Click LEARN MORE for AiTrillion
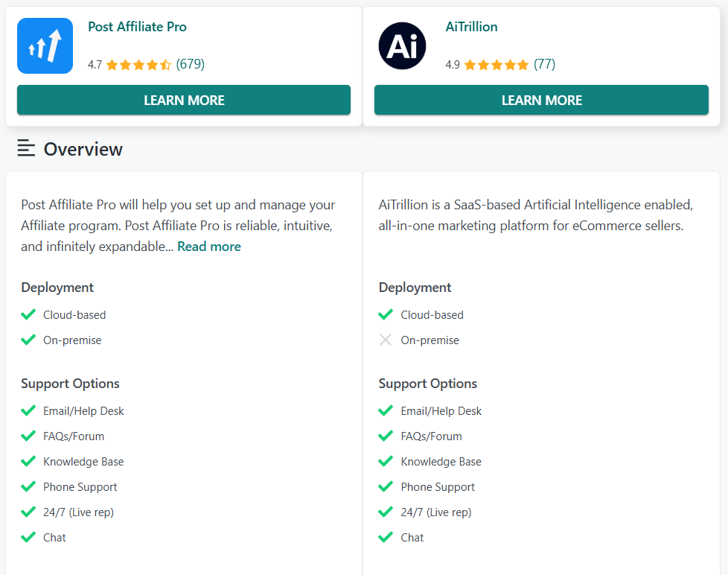This screenshot has height=575, width=728. pos(541,100)
